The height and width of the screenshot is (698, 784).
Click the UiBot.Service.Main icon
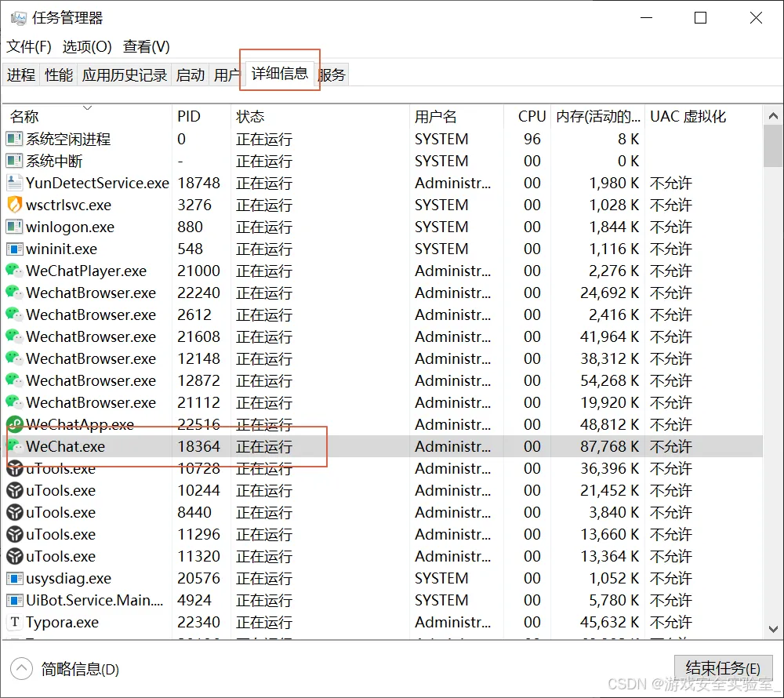14,600
